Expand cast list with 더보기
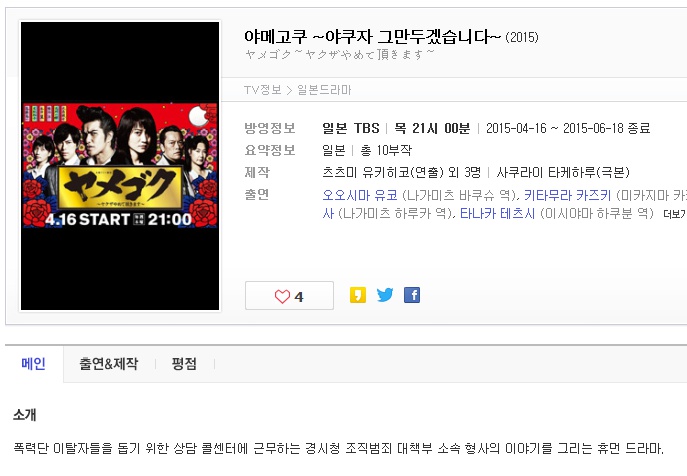The height and width of the screenshot is (476, 687). [675, 214]
